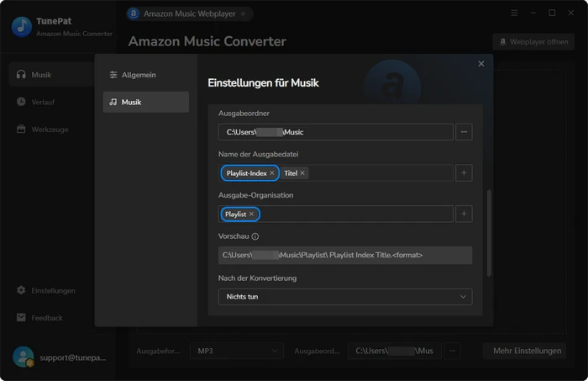
Task: Remove Playlist tag from Ausgabe-Organisation
Action: point(251,214)
